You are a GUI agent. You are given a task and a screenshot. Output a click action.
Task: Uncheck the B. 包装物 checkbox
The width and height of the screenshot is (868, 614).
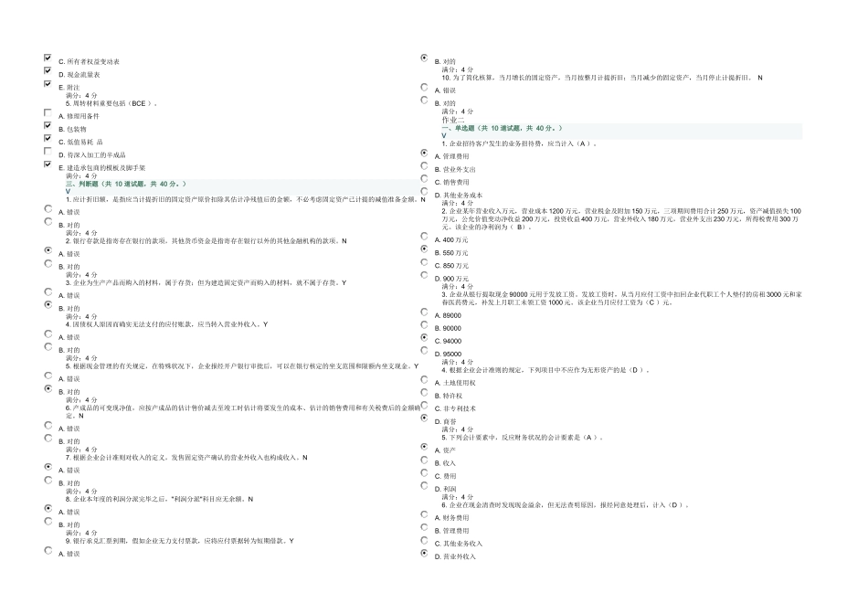coord(48,126)
